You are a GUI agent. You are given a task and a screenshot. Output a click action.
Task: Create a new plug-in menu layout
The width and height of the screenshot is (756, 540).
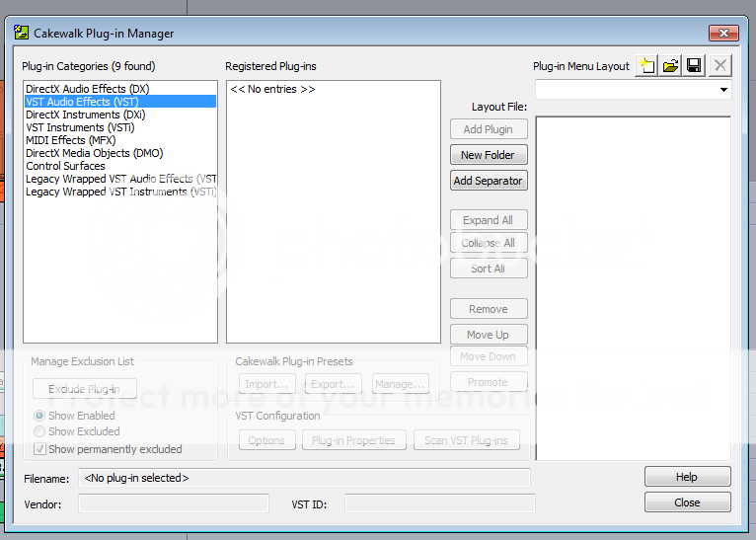tap(646, 66)
